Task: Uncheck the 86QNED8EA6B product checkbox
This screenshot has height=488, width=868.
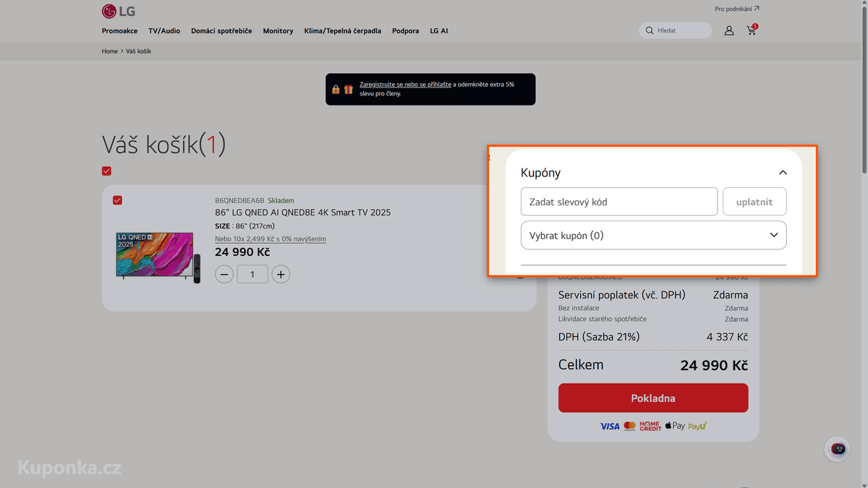Action: (x=117, y=200)
